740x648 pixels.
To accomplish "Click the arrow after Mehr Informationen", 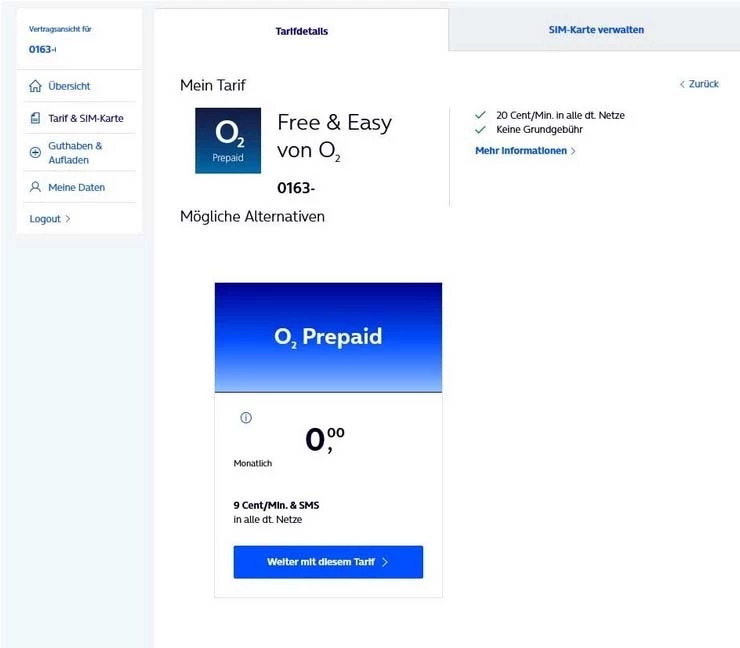I will point(573,151).
